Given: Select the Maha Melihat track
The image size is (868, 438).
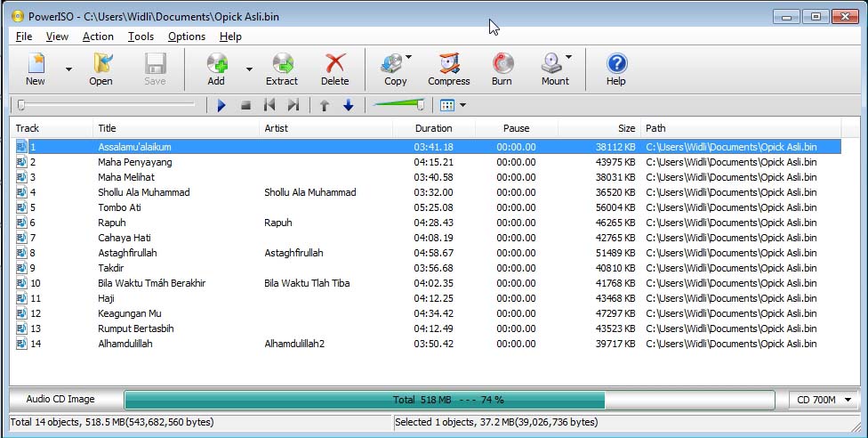Looking at the screenshot, I should 126,177.
